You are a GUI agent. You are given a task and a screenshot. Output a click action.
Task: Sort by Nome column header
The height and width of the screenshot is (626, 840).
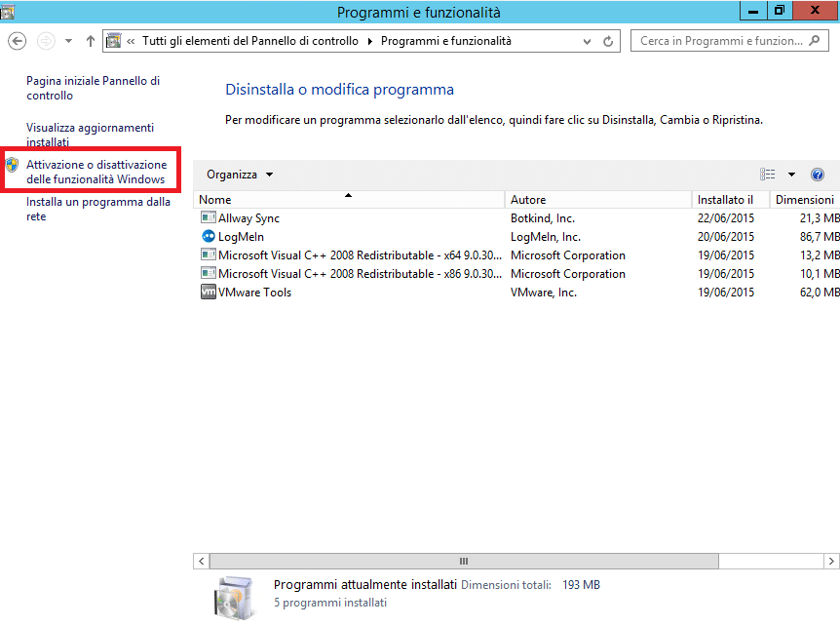(349, 200)
